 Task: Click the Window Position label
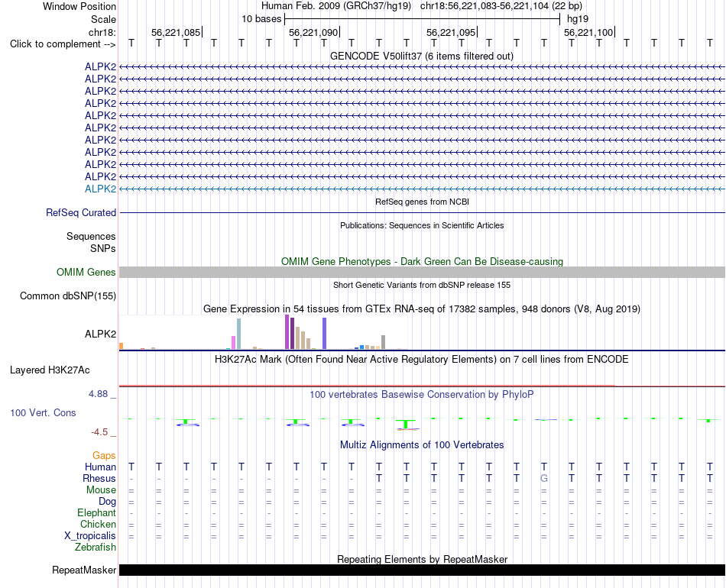point(79,6)
